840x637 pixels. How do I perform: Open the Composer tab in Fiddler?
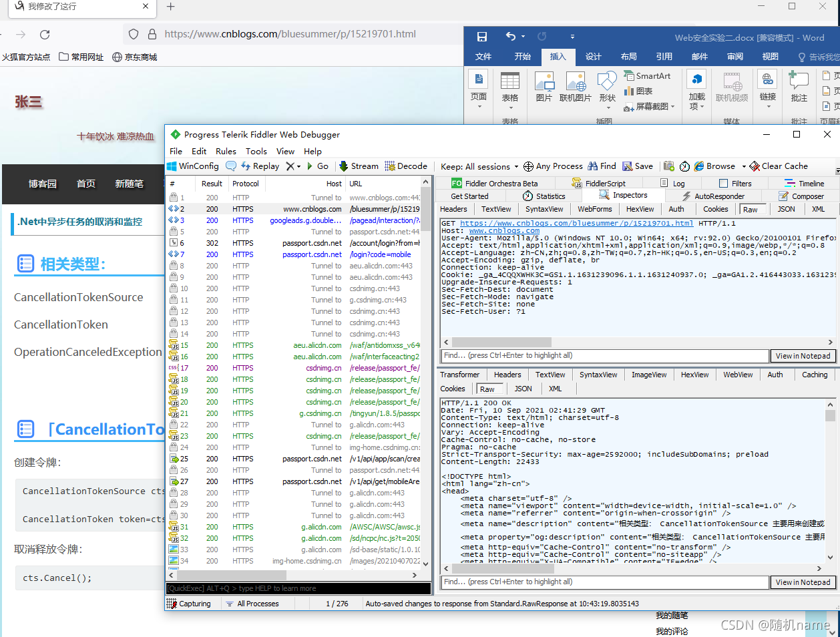coord(801,196)
